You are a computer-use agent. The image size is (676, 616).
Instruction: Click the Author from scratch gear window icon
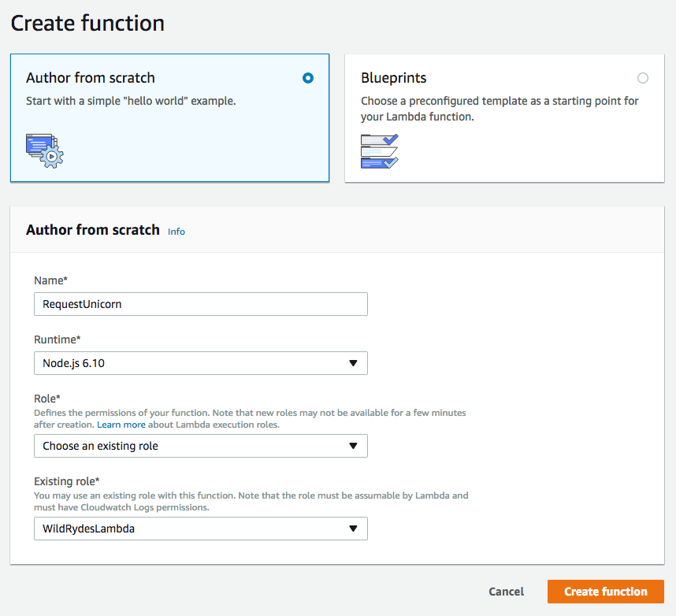point(44,150)
